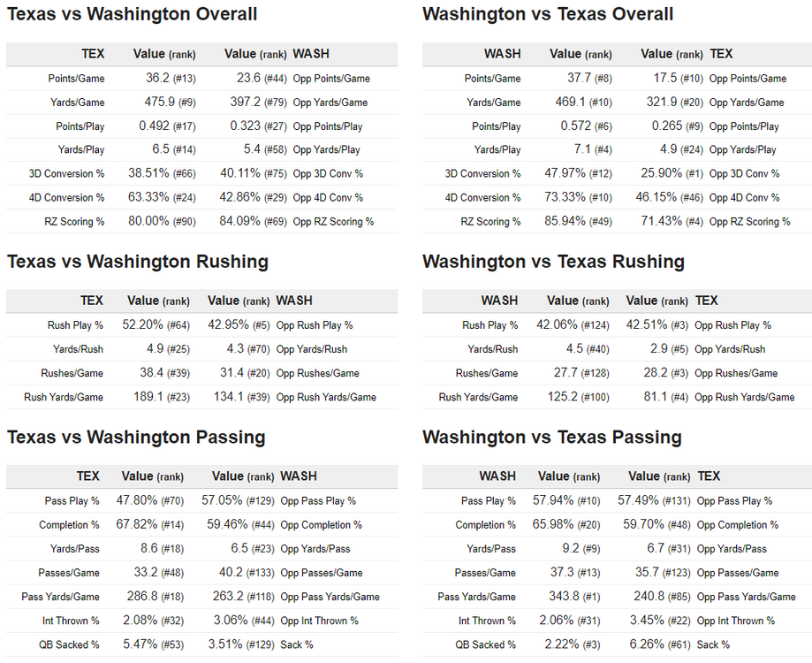This screenshot has width=812, height=663.
Task: Click "Opp Pass Yards/Game" label beside 263.2
Action: point(330,597)
